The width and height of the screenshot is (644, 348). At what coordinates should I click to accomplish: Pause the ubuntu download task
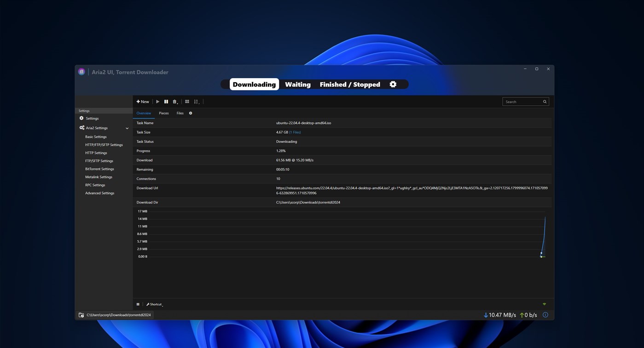click(x=166, y=101)
